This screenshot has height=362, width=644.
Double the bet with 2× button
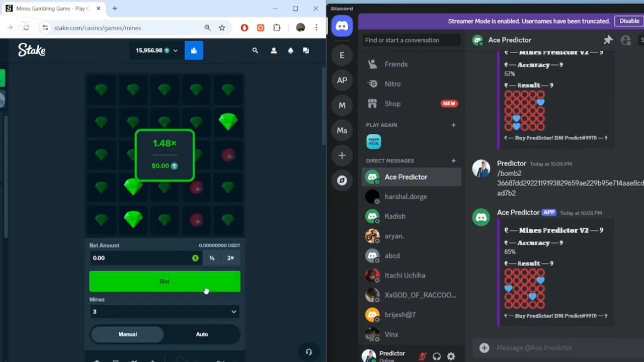230,258
